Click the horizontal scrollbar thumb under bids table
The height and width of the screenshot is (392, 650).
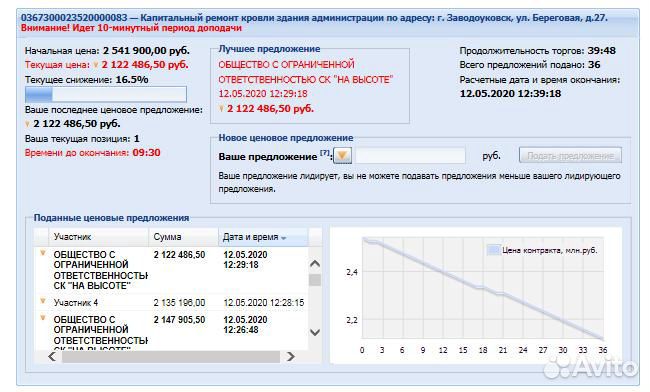coord(171,356)
